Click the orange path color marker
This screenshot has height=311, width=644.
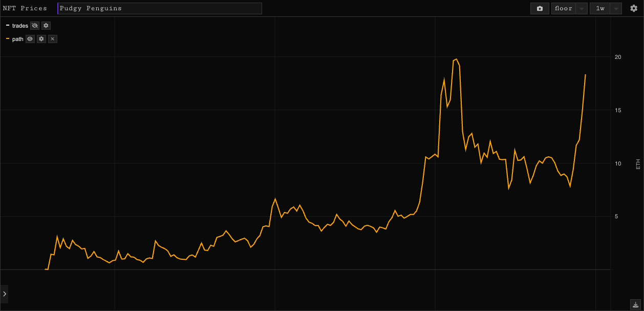(x=8, y=39)
